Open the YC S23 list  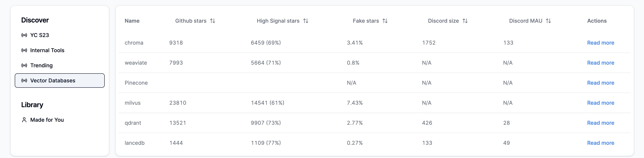point(40,35)
